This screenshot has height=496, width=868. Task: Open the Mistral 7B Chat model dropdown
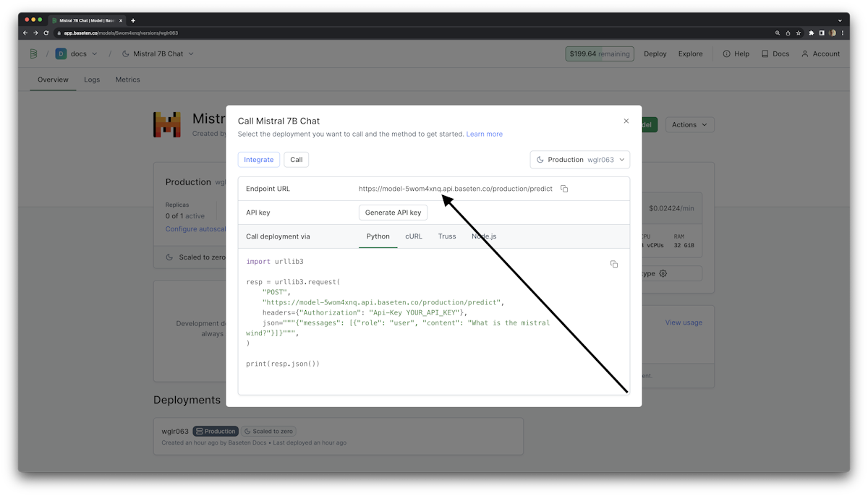(158, 54)
